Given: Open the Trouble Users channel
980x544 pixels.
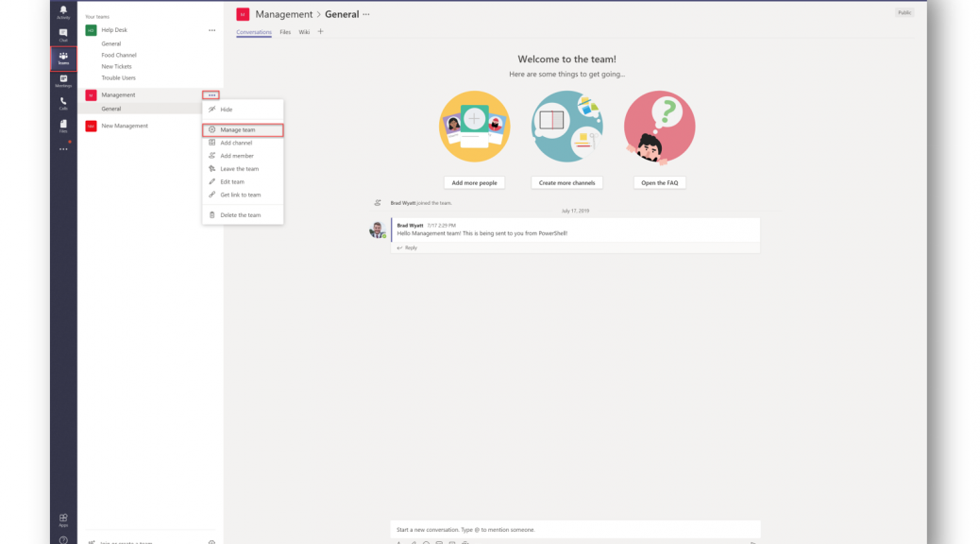Looking at the screenshot, I should pyautogui.click(x=118, y=78).
